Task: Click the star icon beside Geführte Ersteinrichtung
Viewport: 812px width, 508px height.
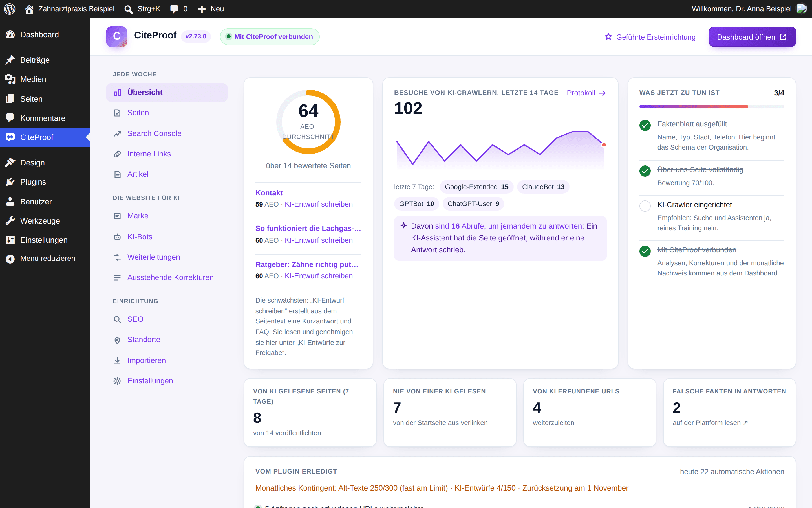Action: (608, 37)
